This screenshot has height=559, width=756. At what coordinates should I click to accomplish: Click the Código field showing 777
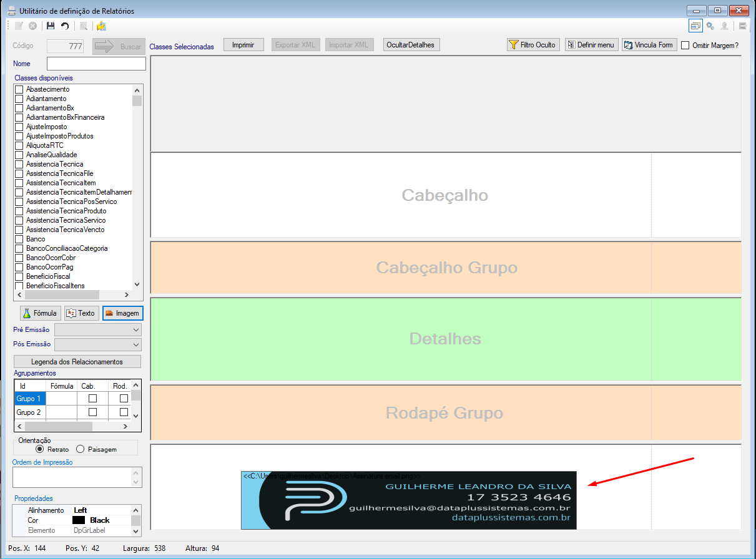click(66, 46)
